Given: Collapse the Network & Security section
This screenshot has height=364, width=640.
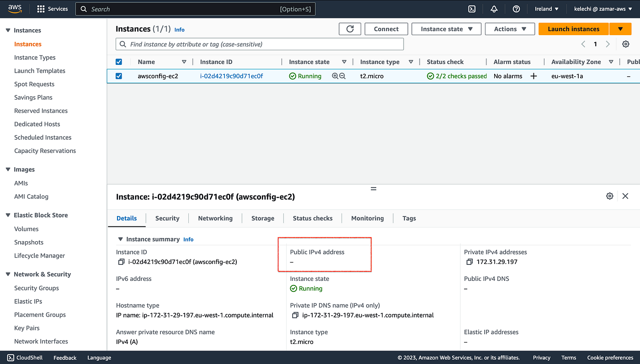Looking at the screenshot, I should pos(8,274).
